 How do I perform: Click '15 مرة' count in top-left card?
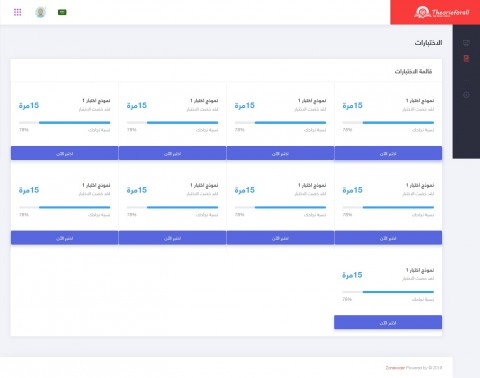point(29,106)
